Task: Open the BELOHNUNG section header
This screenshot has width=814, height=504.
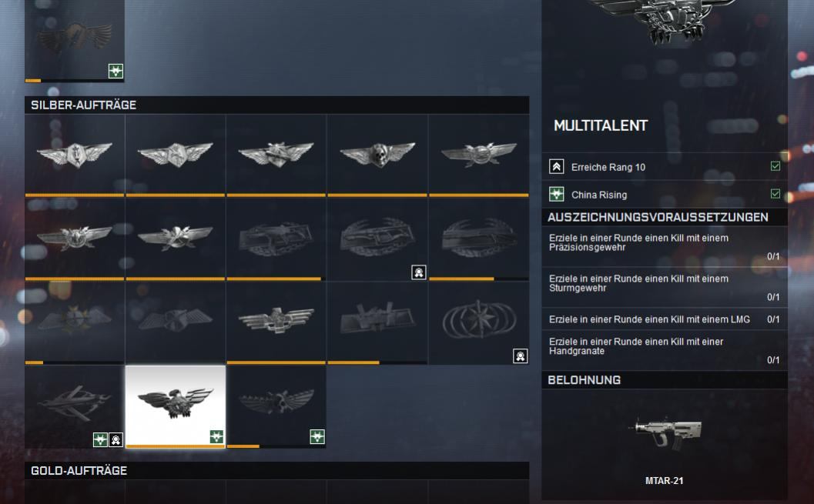Action: [x=665, y=379]
